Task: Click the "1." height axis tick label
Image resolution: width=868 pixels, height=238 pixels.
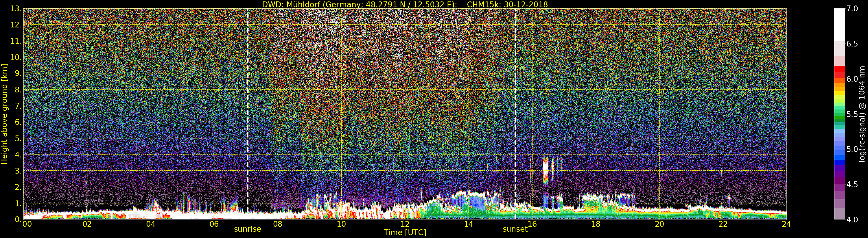Action: [x=18, y=203]
